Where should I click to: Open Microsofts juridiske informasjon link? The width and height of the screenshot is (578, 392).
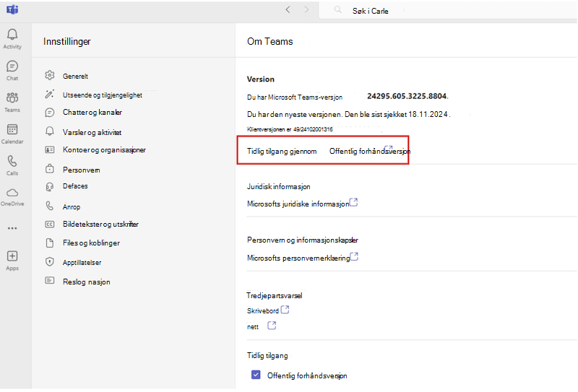tap(302, 204)
